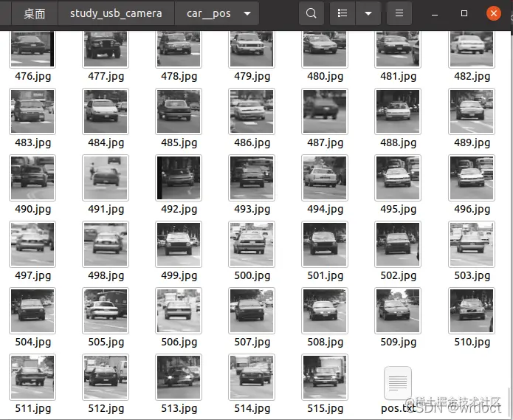The width and height of the screenshot is (513, 420).
Task: Pick the 490.jpg picture
Action: (x=32, y=178)
